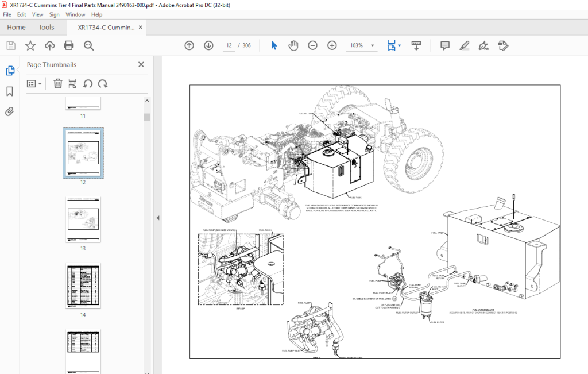Screen dimensions: 588x374
Task: Click the Bookmarks sidebar icon
Action: 10,91
